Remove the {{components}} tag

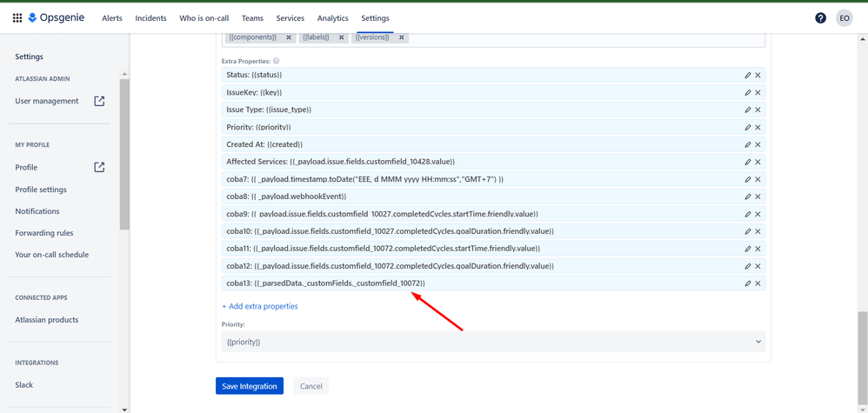click(x=289, y=37)
